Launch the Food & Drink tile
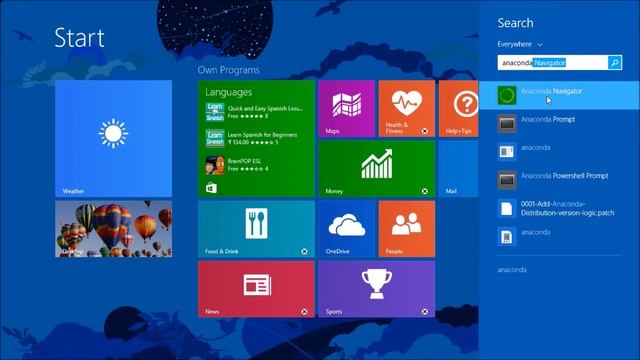640x360 pixels. coord(256,229)
